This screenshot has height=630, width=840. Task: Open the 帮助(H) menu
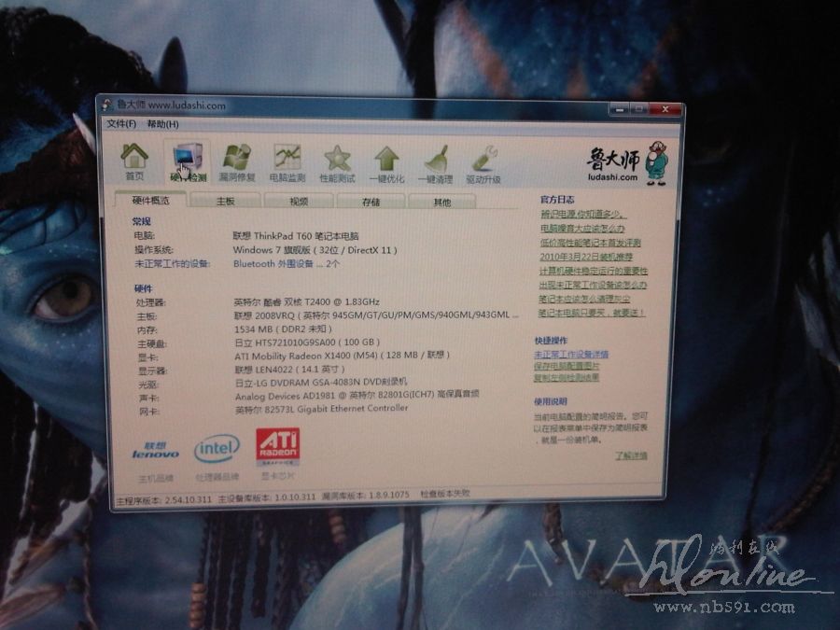(x=162, y=124)
